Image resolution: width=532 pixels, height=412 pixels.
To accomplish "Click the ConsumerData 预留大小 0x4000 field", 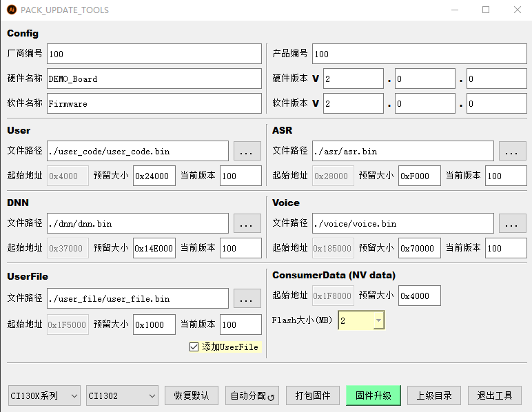I will pos(419,296).
